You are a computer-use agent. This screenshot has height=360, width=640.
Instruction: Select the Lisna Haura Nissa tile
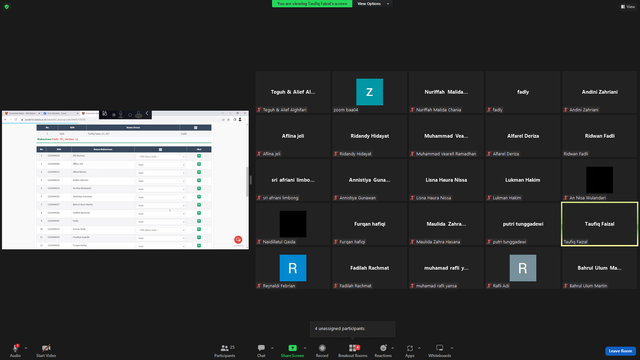tap(446, 180)
